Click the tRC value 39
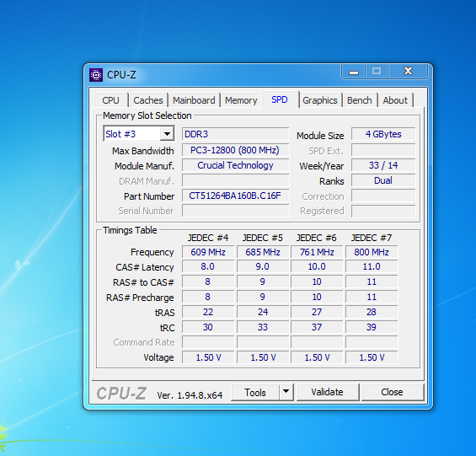The width and height of the screenshot is (476, 456). coord(372,327)
